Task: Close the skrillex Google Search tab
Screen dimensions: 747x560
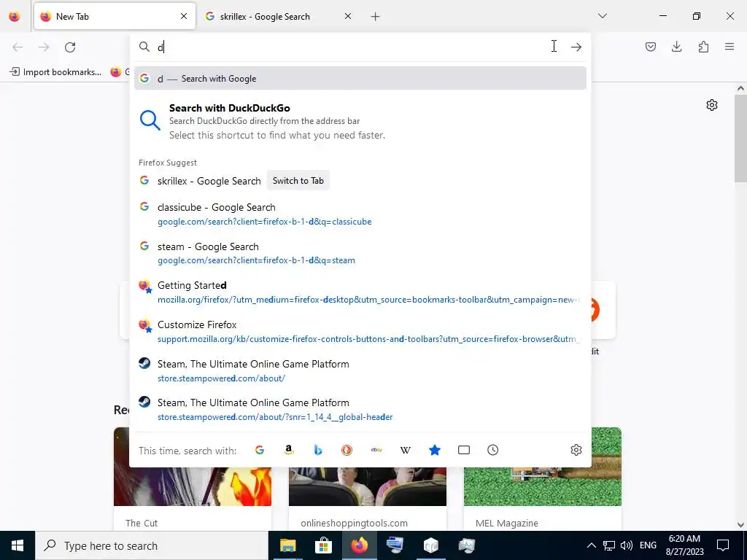Action: (x=348, y=16)
